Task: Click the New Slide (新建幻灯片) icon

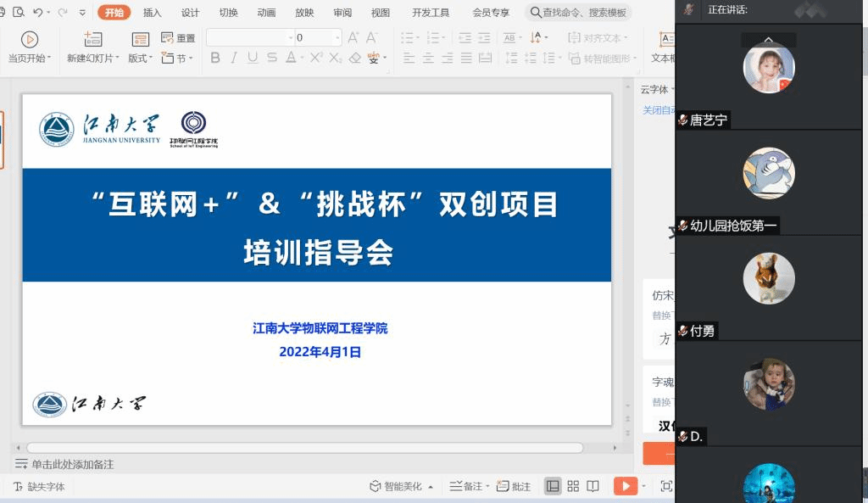Action: coord(92,40)
